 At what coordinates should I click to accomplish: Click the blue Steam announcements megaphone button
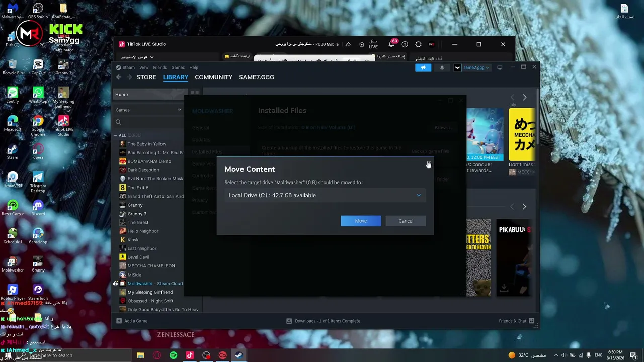click(423, 67)
